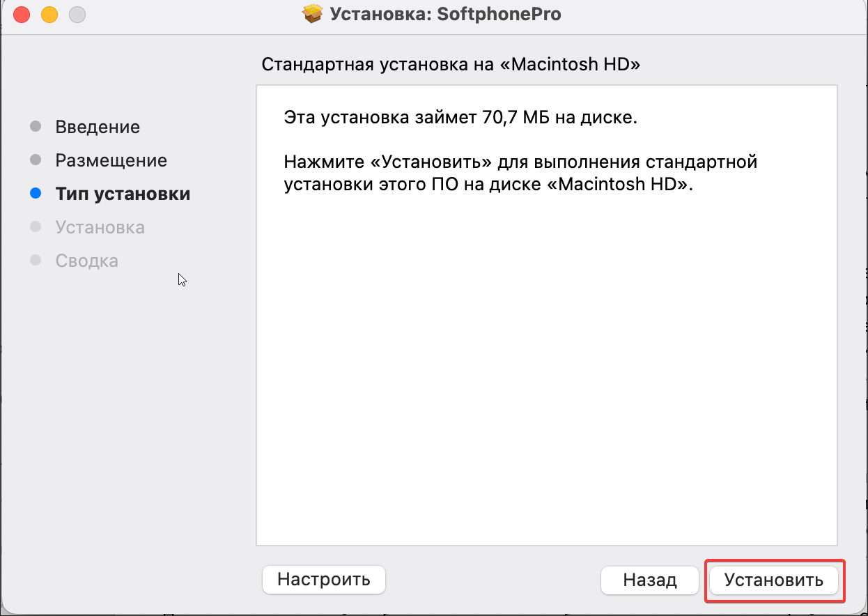Click the gray bullet beside Введение
Image resolution: width=868 pixels, height=616 pixels.
click(x=36, y=127)
